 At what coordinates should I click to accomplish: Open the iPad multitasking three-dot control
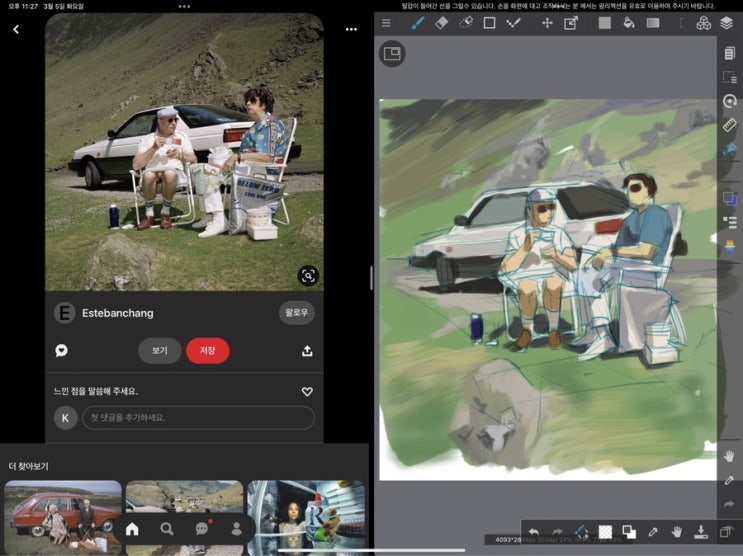click(184, 7)
